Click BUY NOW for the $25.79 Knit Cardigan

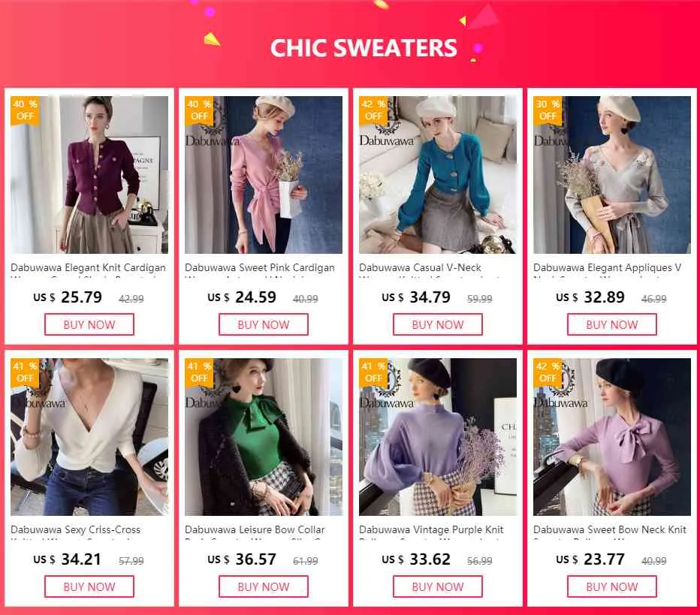(89, 324)
